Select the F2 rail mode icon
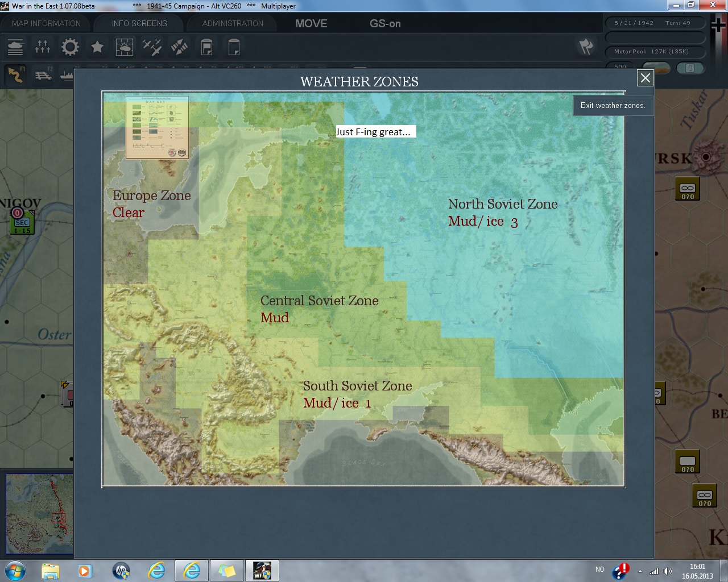 43,74
